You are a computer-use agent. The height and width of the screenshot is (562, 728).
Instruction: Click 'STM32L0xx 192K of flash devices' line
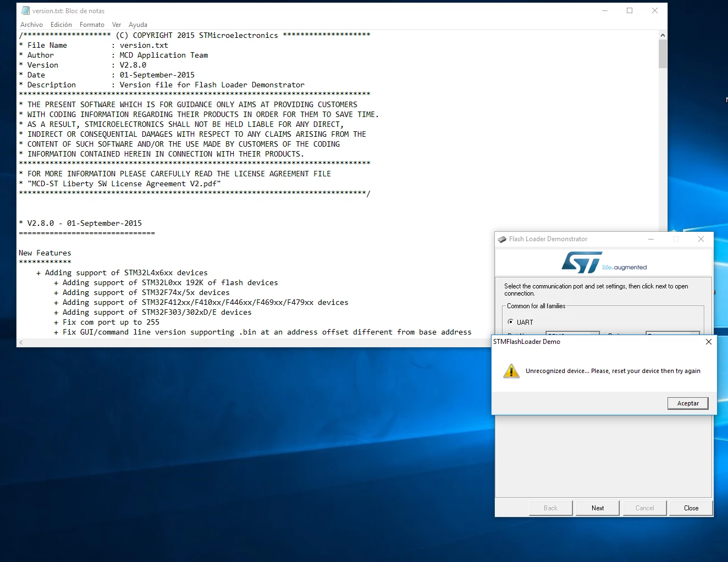166,282
